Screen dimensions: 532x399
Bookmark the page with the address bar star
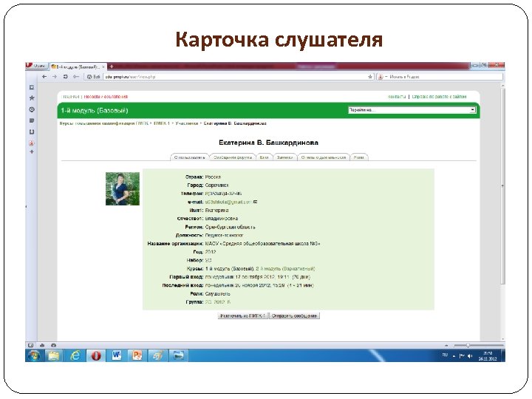(x=370, y=77)
